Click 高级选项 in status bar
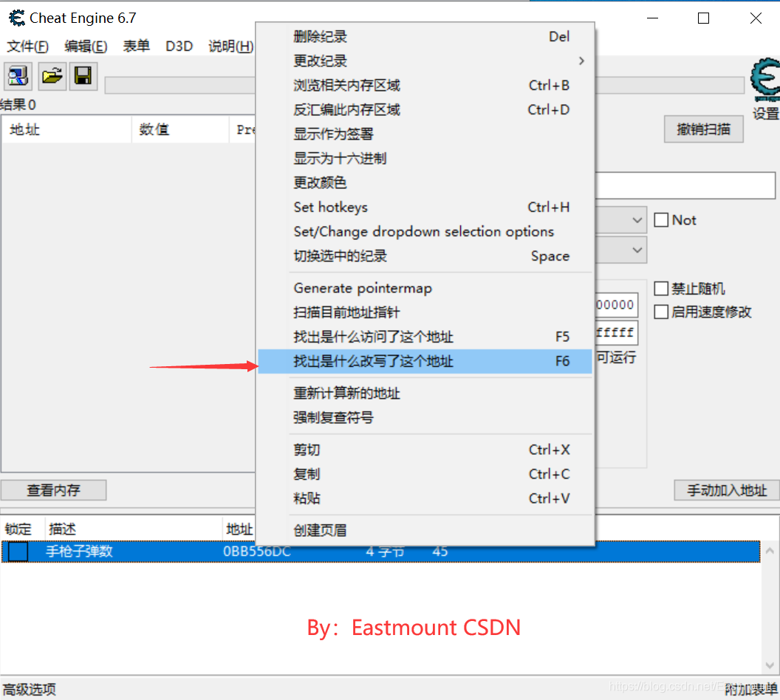780x700 pixels. coord(30,690)
